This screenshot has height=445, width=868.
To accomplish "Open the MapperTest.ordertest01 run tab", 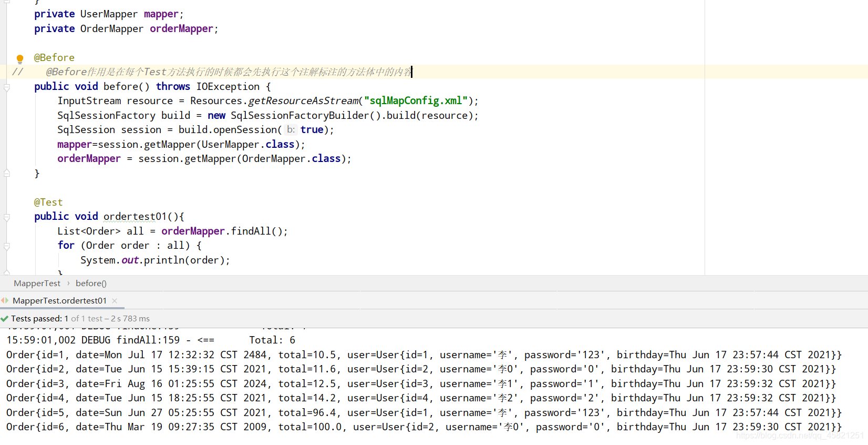I will pos(59,301).
